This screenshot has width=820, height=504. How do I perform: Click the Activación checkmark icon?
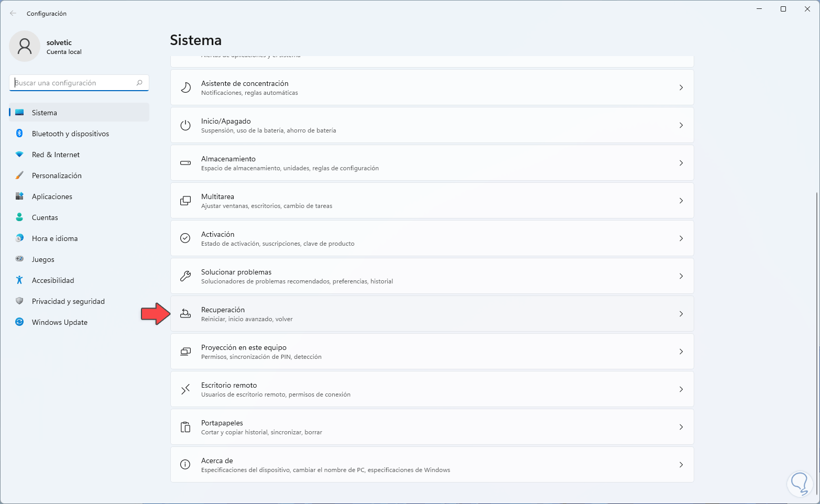click(x=185, y=238)
